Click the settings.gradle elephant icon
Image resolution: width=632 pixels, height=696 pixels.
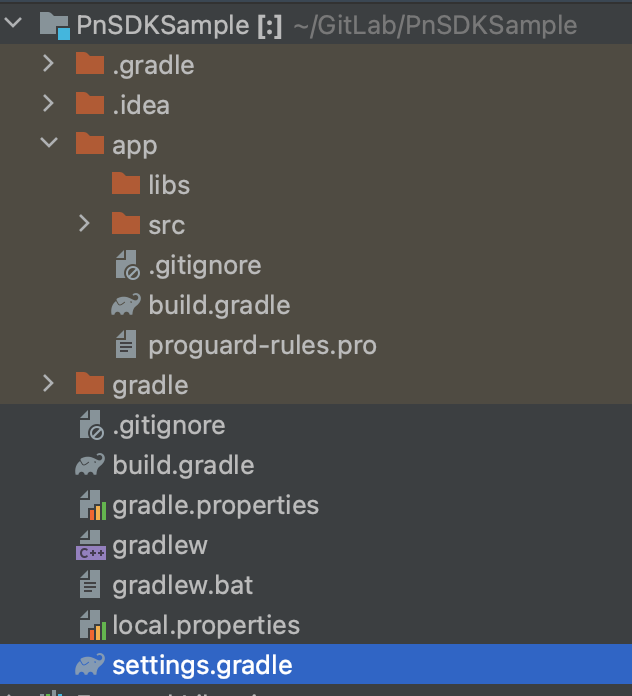click(90, 664)
